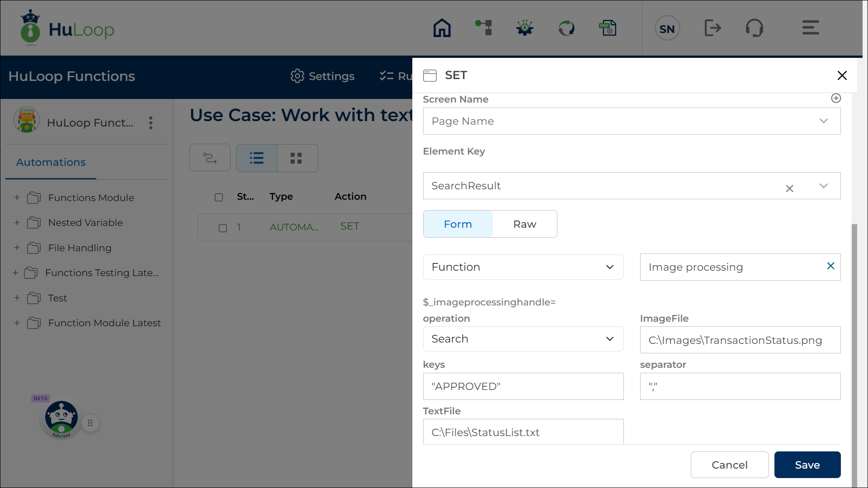Tick the select-all checkbox in table header
The image size is (868, 488).
(x=219, y=197)
